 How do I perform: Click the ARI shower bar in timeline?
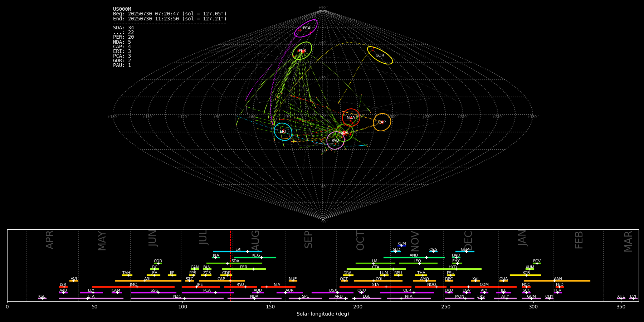point(148,281)
